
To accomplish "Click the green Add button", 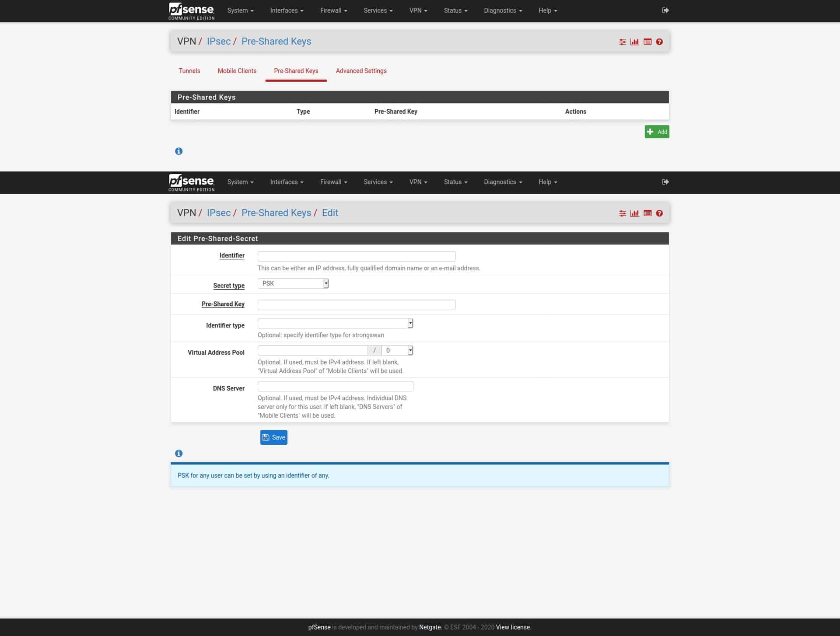I will pos(657,132).
